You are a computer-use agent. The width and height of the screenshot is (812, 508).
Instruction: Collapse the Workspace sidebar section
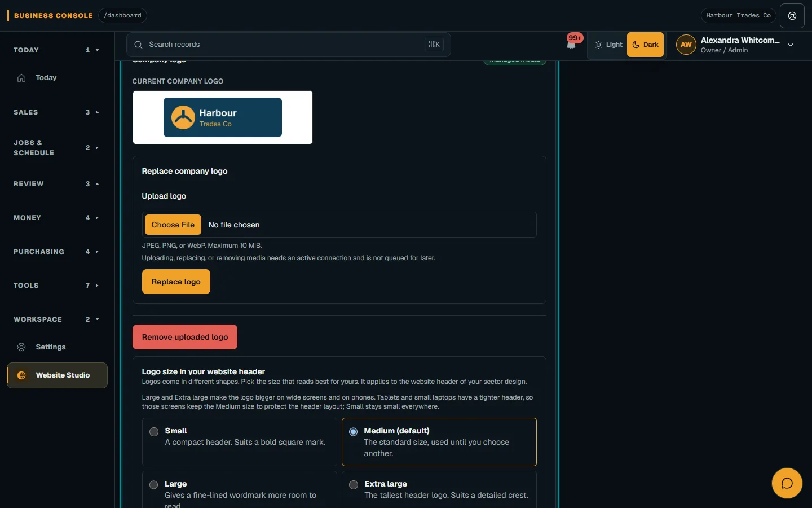pyautogui.click(x=56, y=319)
